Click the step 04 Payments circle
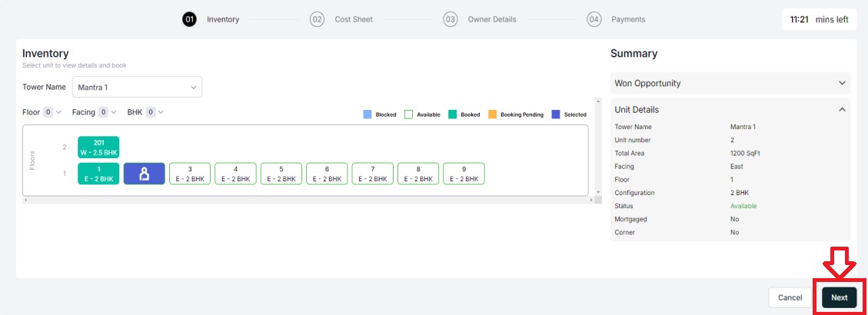 pos(594,19)
